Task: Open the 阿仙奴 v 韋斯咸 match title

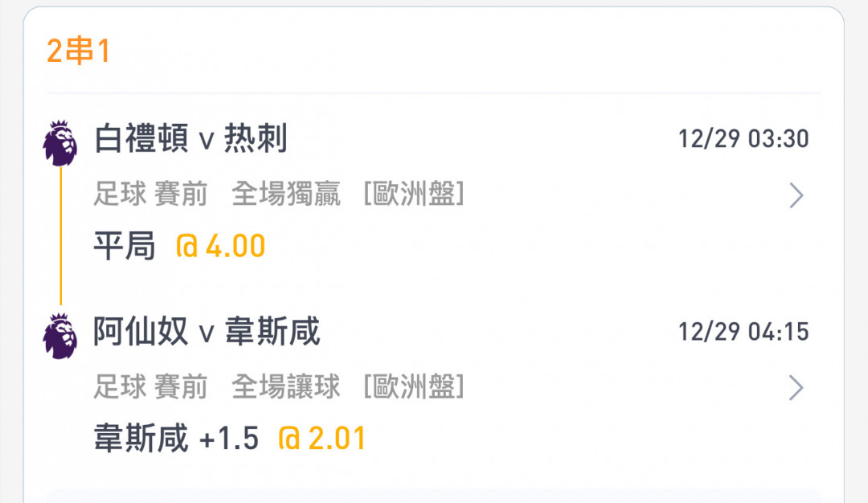Action: tap(207, 332)
